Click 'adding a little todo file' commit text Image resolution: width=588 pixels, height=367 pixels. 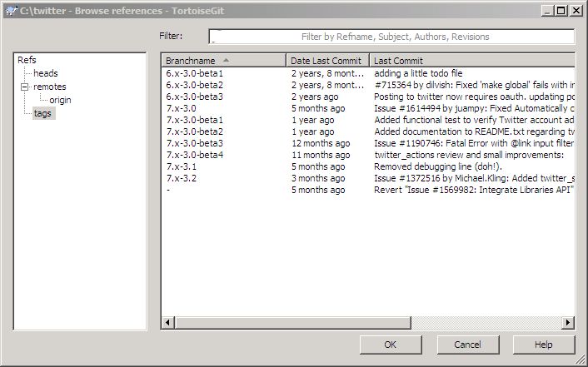pyautogui.click(x=418, y=73)
